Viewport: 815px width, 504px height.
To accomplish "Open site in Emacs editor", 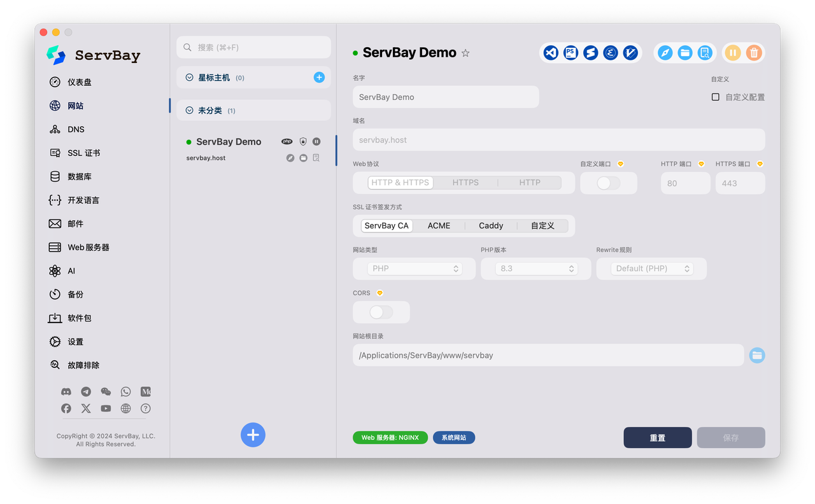I will [x=611, y=53].
